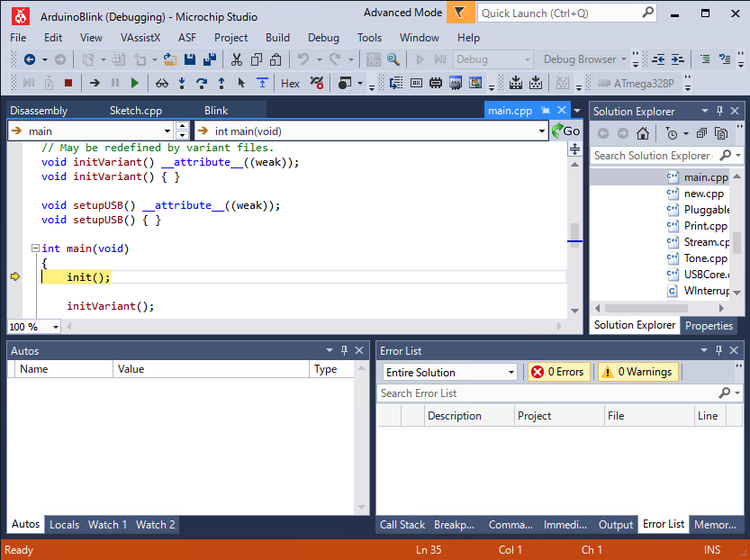Viewport: 750px width, 560px height.
Task: Open the feedback flag filter icon
Action: click(460, 13)
